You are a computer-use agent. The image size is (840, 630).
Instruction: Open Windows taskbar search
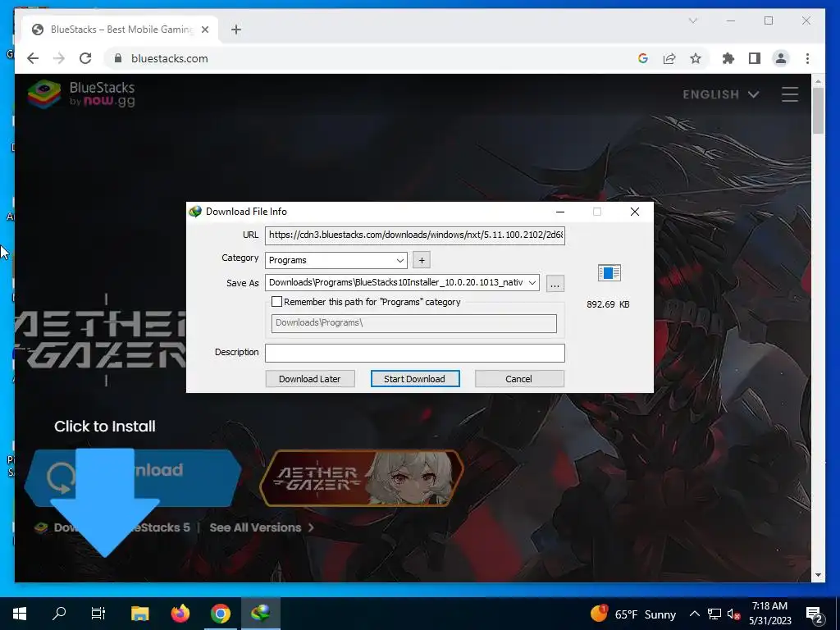59,614
